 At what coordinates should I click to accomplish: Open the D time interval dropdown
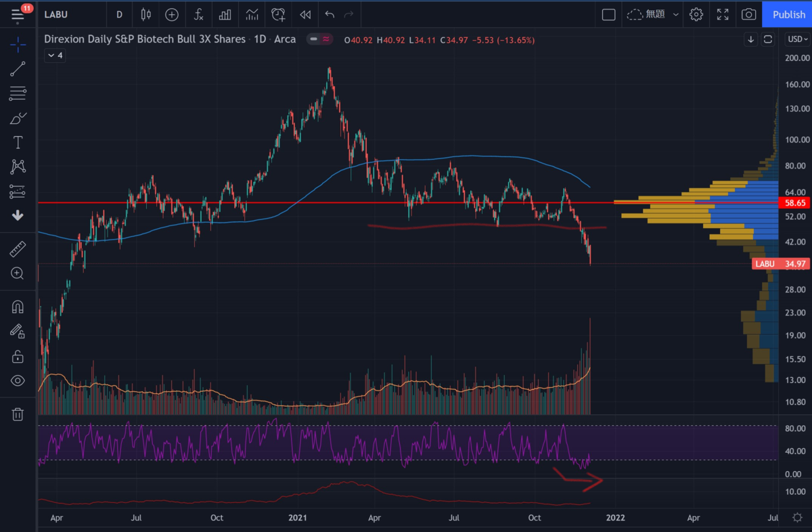(119, 14)
